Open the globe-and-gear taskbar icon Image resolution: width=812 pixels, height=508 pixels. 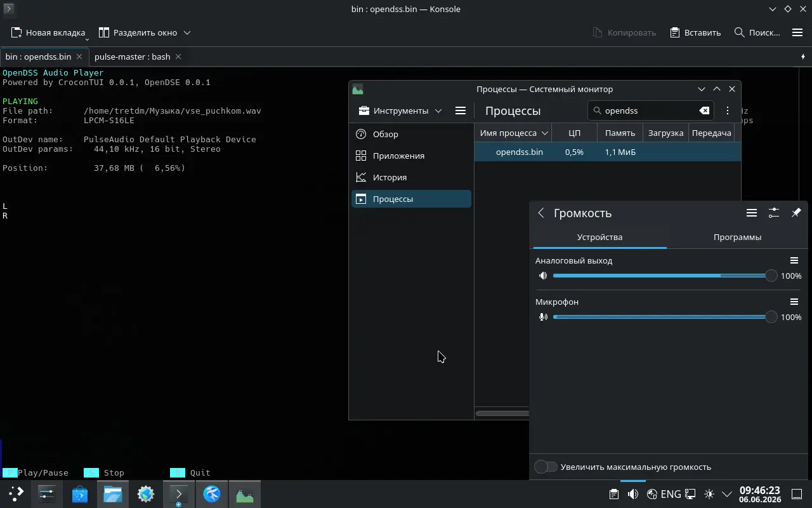click(x=146, y=493)
